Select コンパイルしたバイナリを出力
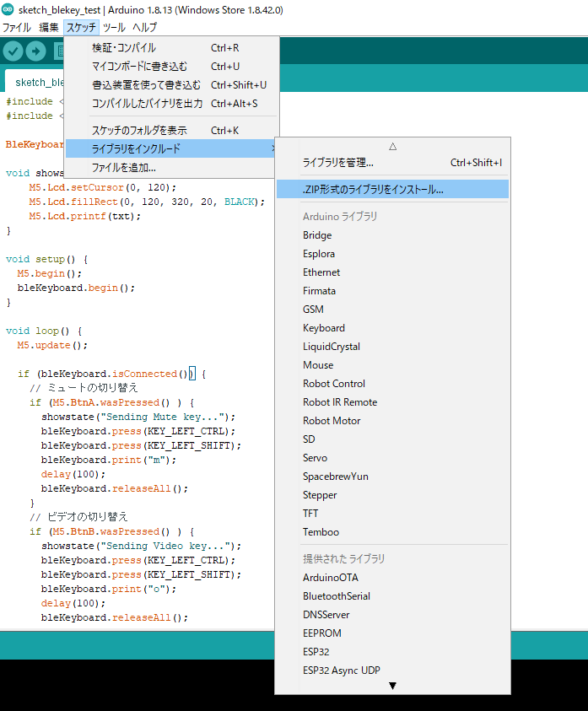This screenshot has height=711, width=588. point(171,104)
